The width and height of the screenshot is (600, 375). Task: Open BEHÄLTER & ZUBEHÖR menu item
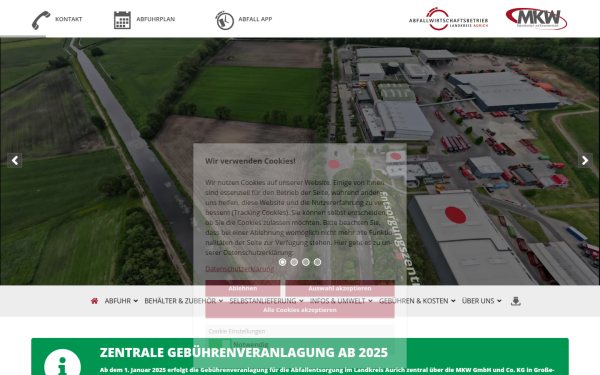[180, 301]
